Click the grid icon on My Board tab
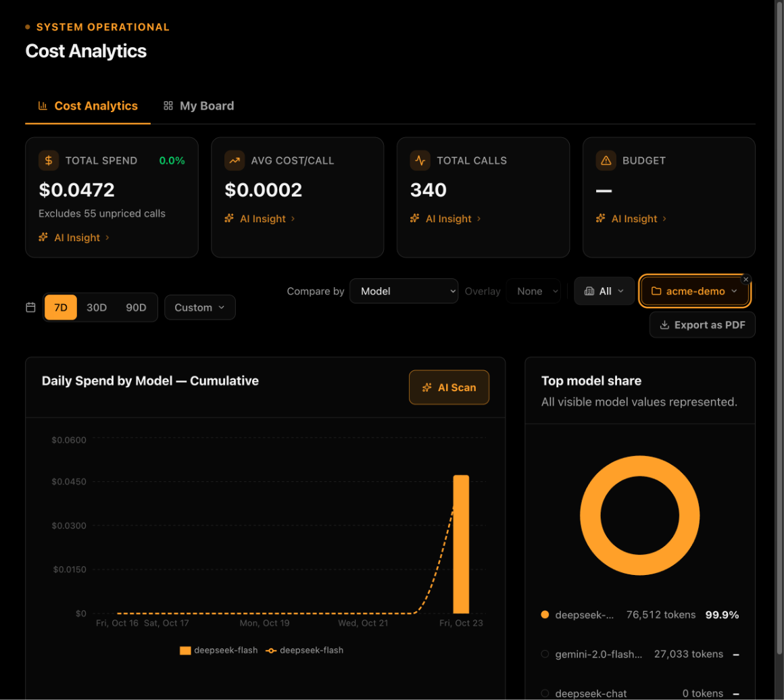Screen dimensions: 784x700 168,105
